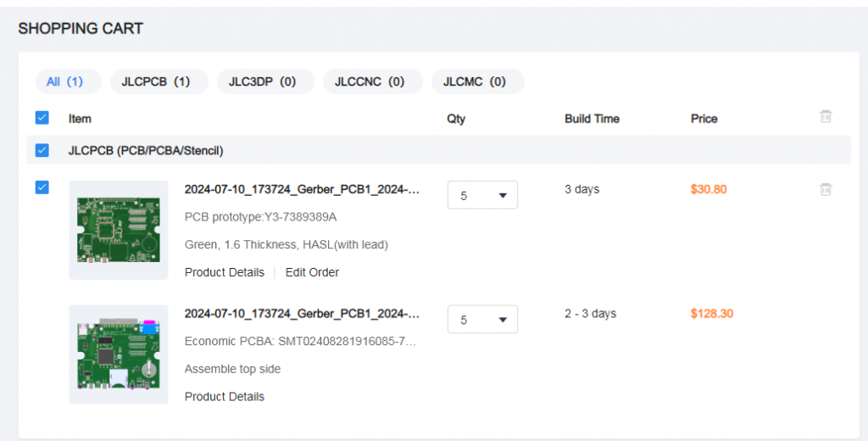Click the $128.30 price of the PCBA

[x=711, y=314]
